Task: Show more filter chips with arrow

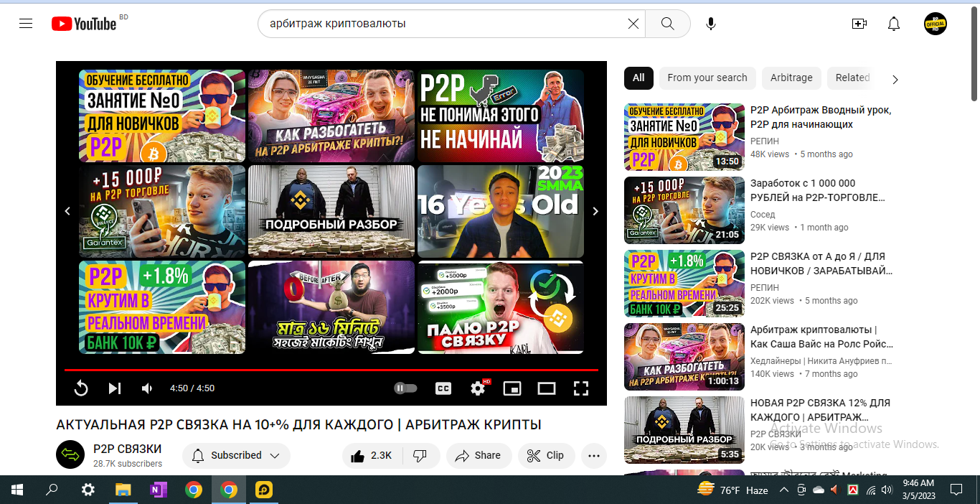Action: point(895,79)
